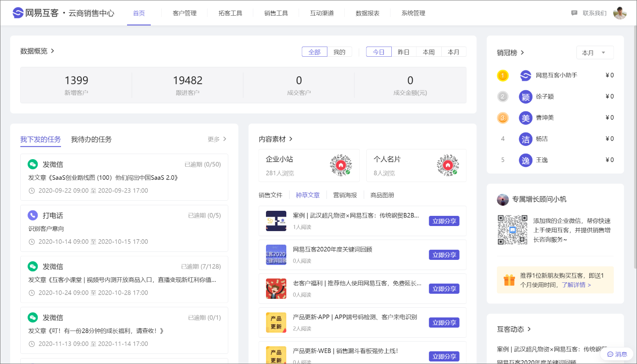Click the gold rank 1 medal
The width and height of the screenshot is (637, 364).
[503, 75]
